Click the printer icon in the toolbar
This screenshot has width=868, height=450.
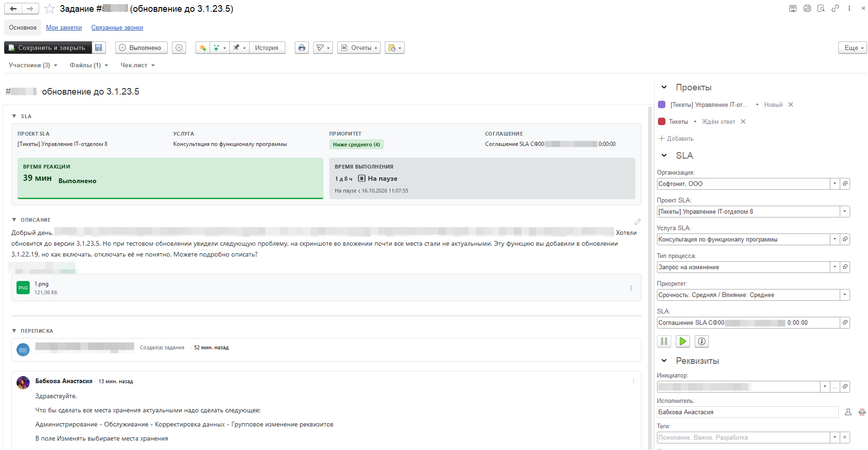coord(302,48)
